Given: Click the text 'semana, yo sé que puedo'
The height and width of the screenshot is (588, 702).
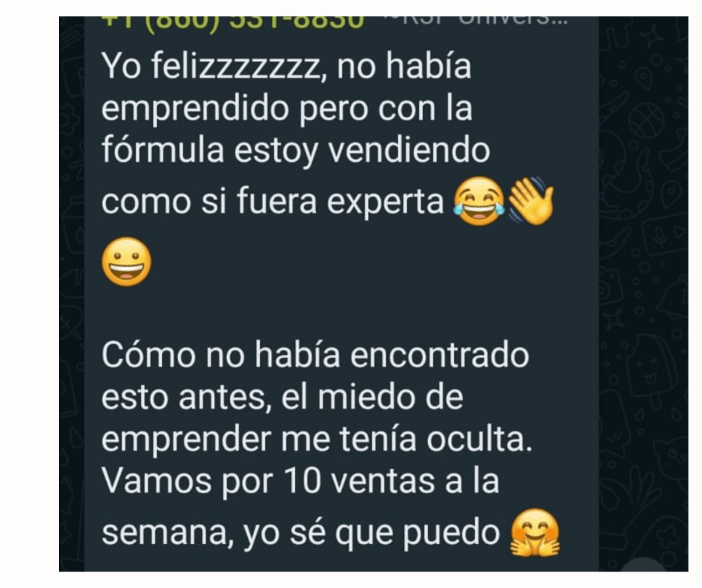Looking at the screenshot, I should [x=300, y=534].
